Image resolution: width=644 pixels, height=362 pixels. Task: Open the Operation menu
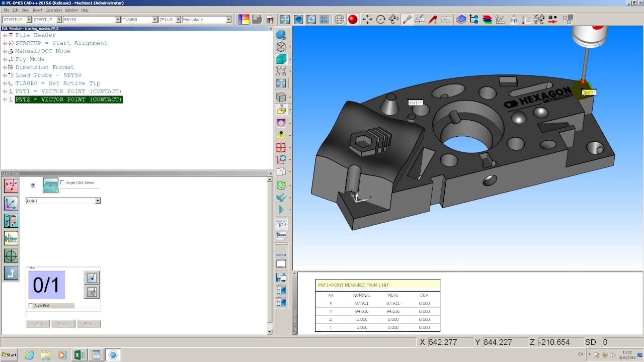[54, 10]
